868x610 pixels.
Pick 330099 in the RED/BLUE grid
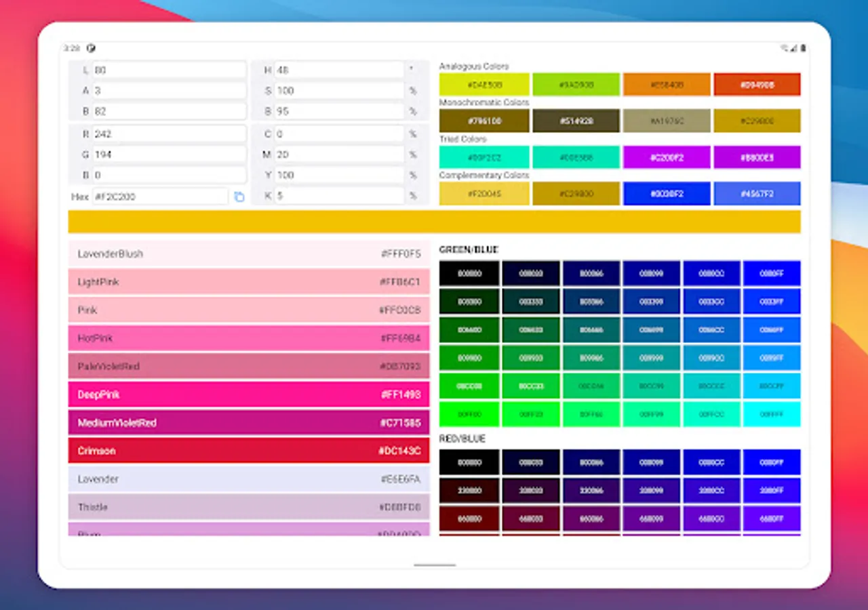(x=651, y=490)
